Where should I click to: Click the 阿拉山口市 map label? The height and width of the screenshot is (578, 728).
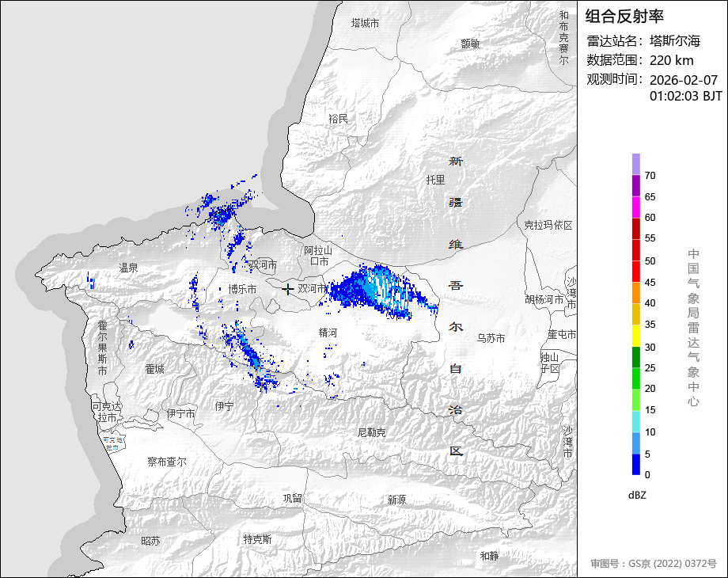coord(318,256)
